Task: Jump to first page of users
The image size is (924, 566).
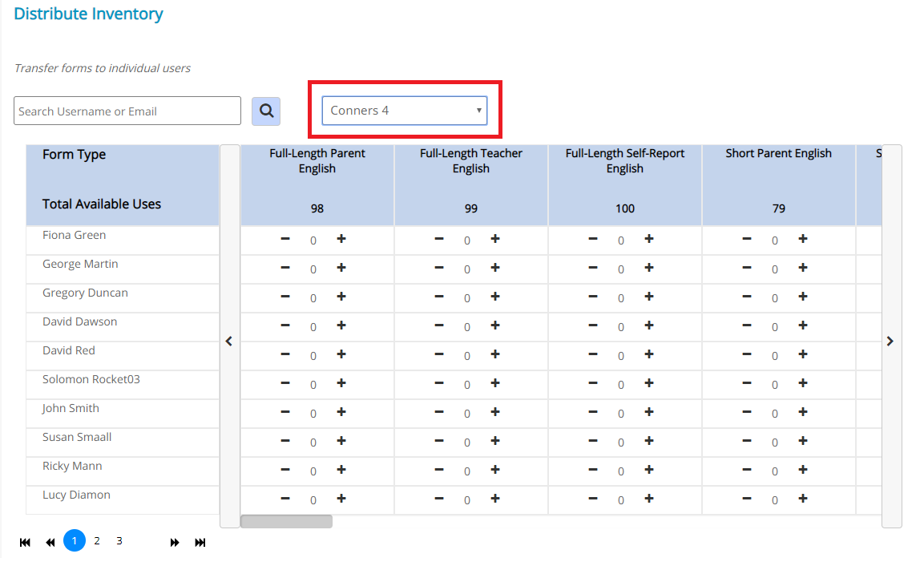Action: pyautogui.click(x=25, y=543)
